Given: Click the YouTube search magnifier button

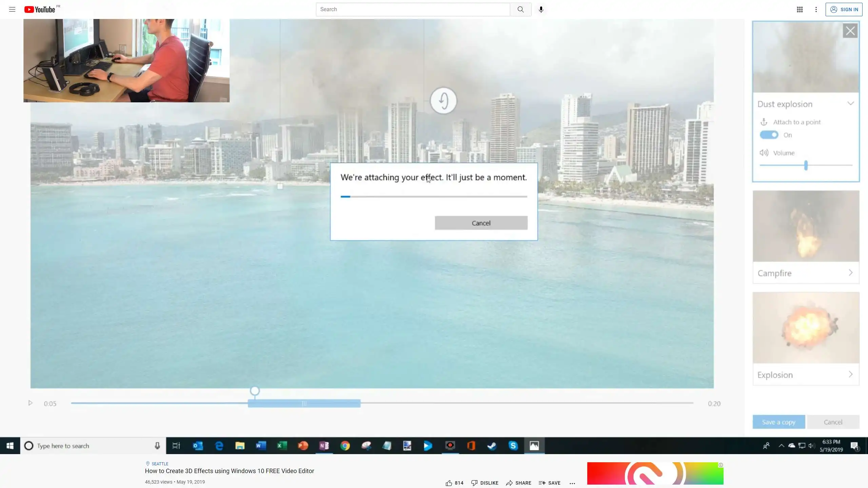Looking at the screenshot, I should (x=520, y=9).
